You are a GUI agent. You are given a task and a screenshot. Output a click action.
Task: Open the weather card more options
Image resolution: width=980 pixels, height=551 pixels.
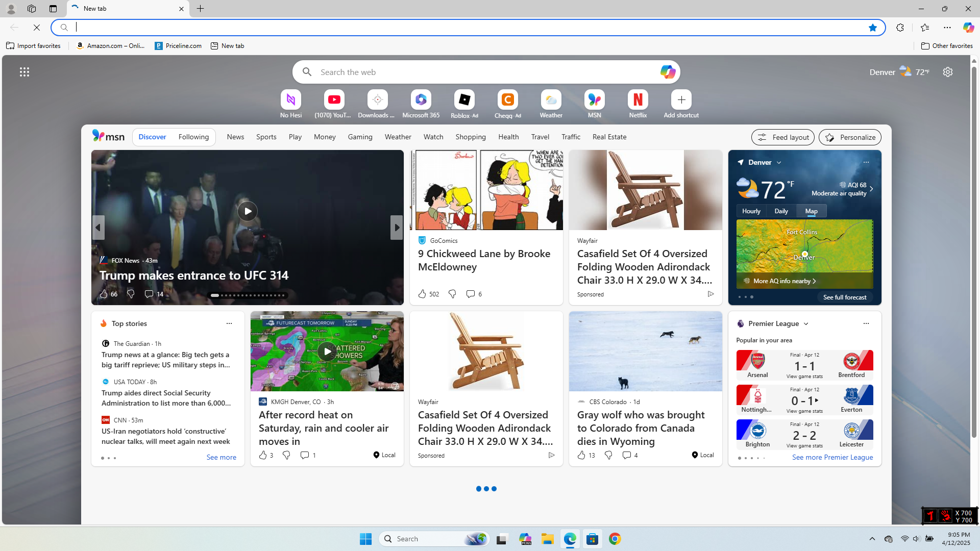click(866, 162)
